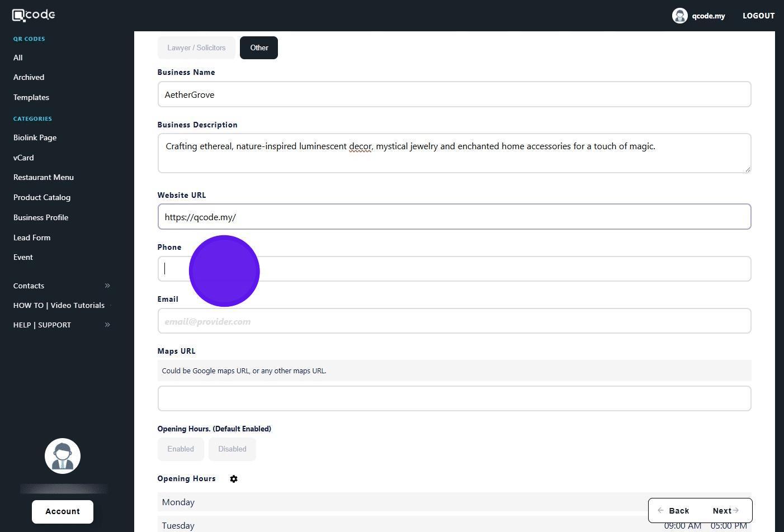Click the qcode.my username
Viewport: 784px width, 532px height.
pyautogui.click(x=708, y=16)
